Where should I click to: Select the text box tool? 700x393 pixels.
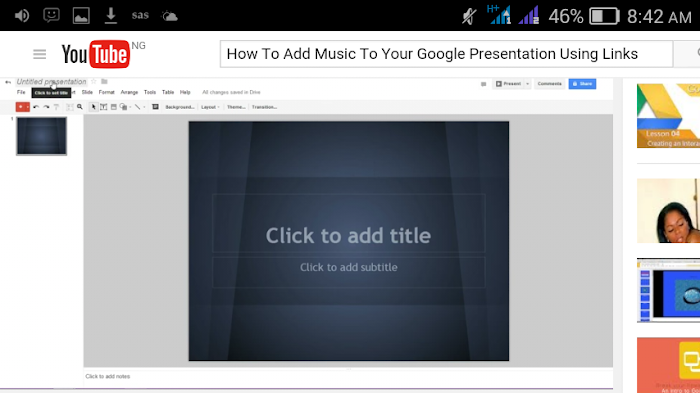coord(104,107)
